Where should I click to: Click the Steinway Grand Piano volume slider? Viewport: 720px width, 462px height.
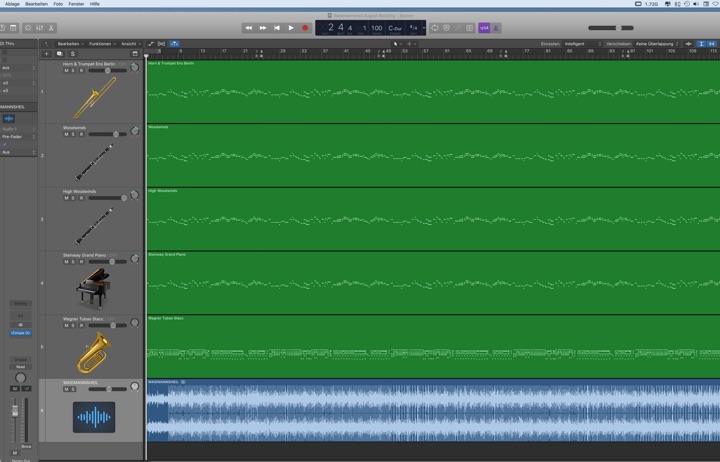[x=107, y=262]
